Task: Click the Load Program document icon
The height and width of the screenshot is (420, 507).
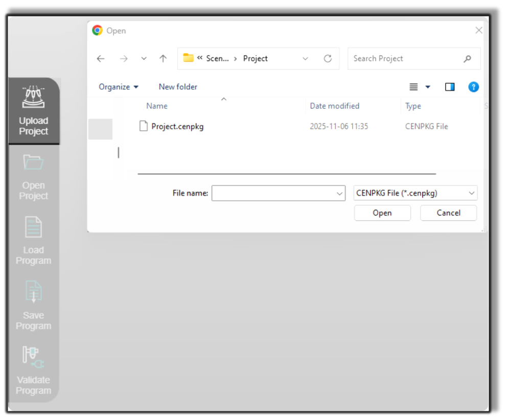Action: tap(33, 227)
